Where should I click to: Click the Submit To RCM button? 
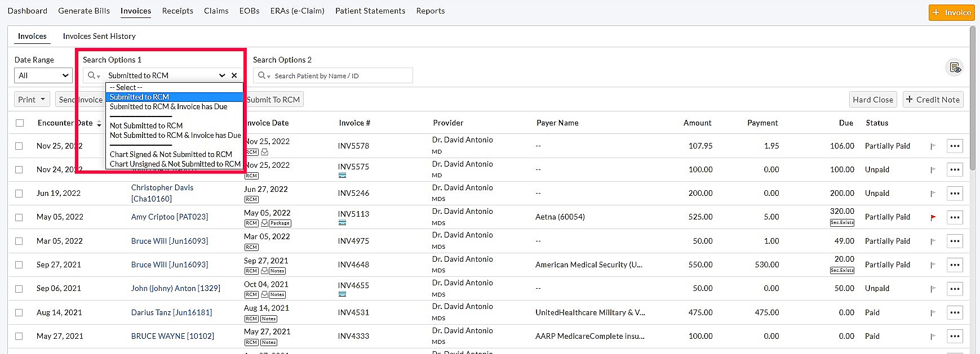coord(273,100)
